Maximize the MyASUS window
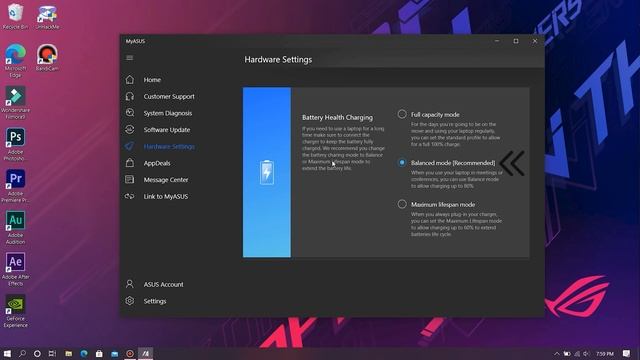Image resolution: width=640 pixels, height=360 pixels. [x=516, y=41]
